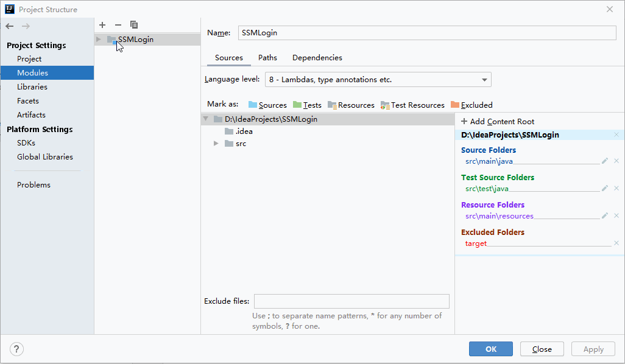Unmark src\main\resources resource folder
The image size is (625, 364).
[x=616, y=216]
